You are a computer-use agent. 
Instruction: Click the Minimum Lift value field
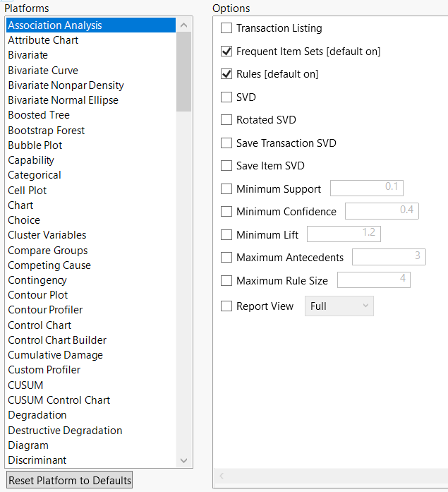(x=343, y=234)
